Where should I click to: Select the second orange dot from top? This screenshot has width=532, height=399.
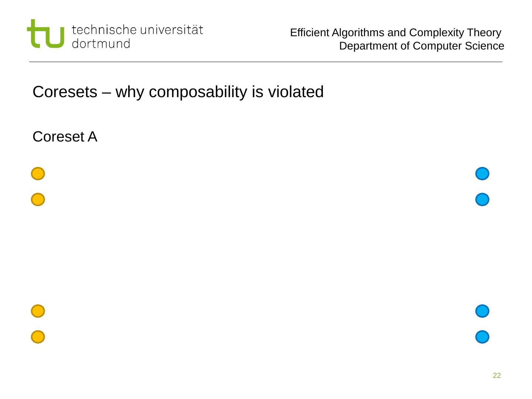click(38, 199)
